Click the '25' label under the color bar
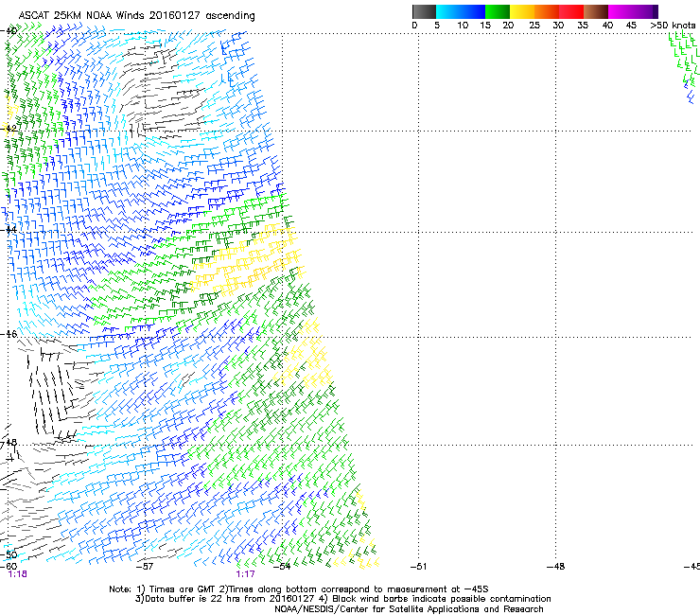The image size is (700, 615). (534, 26)
